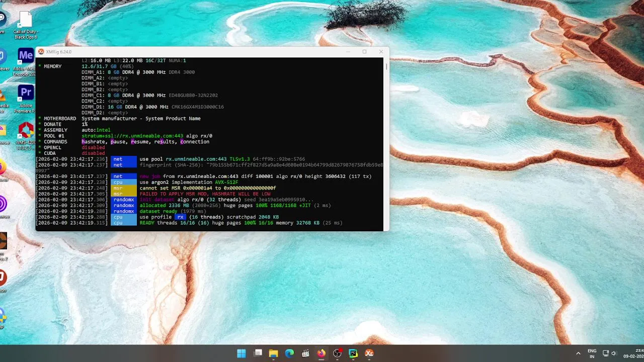Minimize the XMRig 6.24.0 window

tap(348, 52)
